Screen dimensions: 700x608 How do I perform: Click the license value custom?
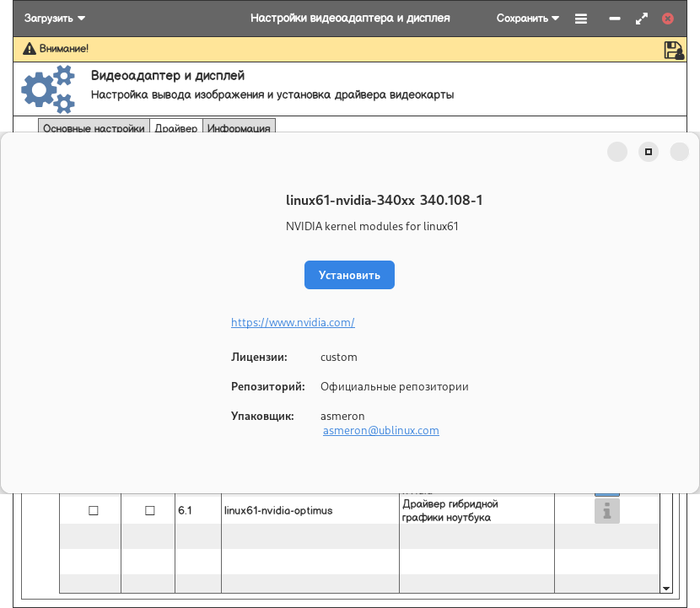click(x=338, y=357)
